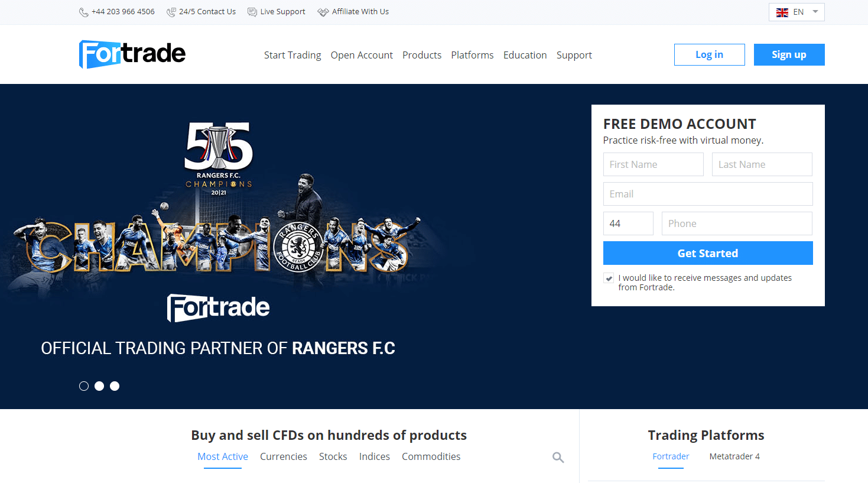Click the 24/5 Contact Us headset icon
Screen dimensions: 868x483
click(x=171, y=12)
